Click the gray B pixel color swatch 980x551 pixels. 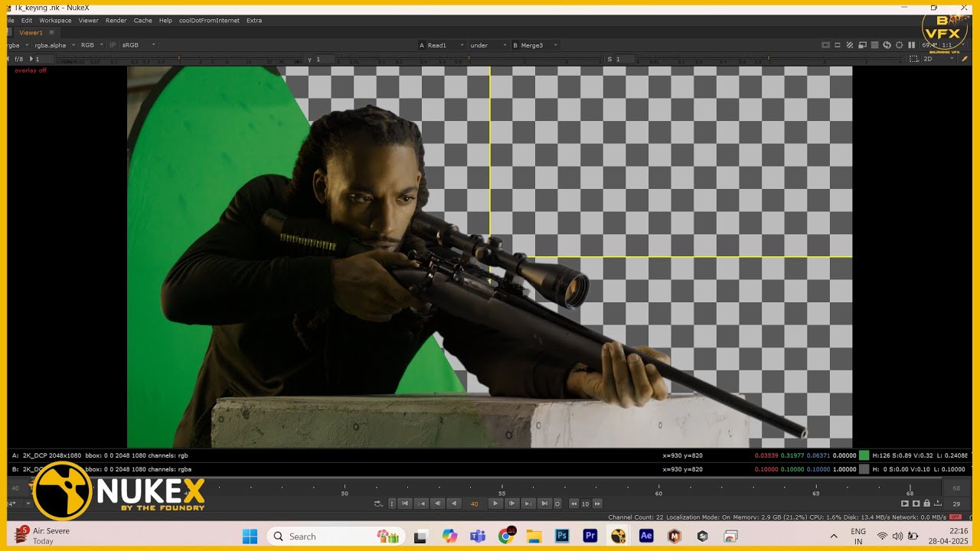864,469
